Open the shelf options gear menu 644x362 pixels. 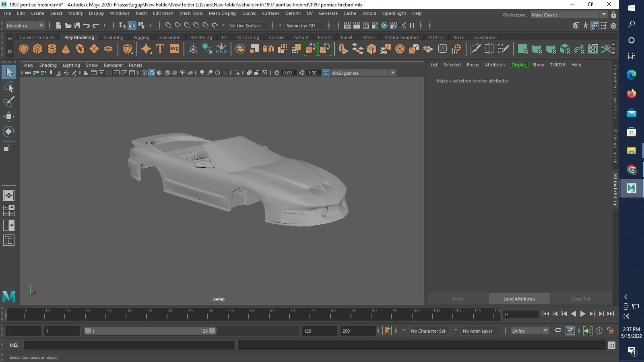[x=10, y=51]
